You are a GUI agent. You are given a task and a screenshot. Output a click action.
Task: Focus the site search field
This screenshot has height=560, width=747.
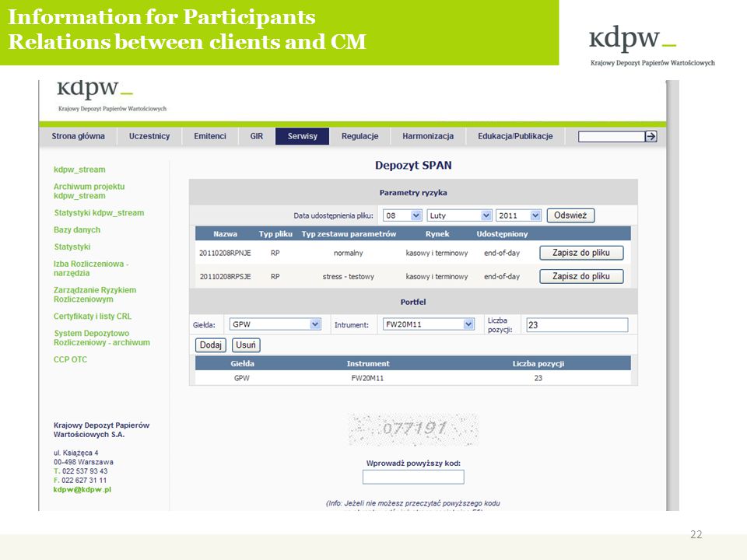click(x=612, y=137)
